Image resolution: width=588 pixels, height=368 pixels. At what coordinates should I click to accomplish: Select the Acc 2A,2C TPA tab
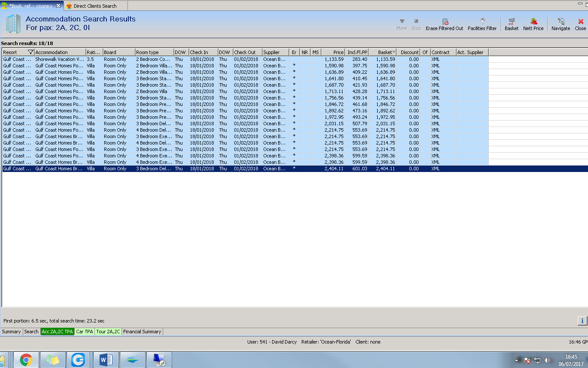(57, 332)
